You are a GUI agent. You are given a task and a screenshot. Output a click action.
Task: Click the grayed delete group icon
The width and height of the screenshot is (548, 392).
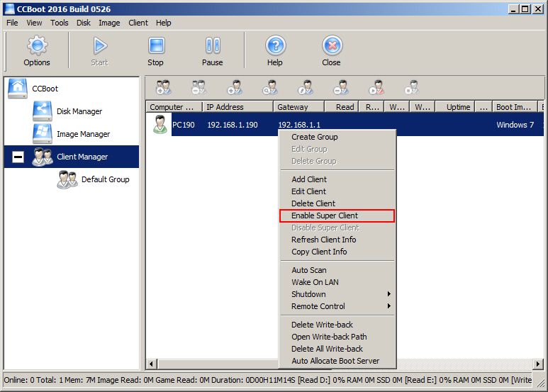(x=199, y=87)
